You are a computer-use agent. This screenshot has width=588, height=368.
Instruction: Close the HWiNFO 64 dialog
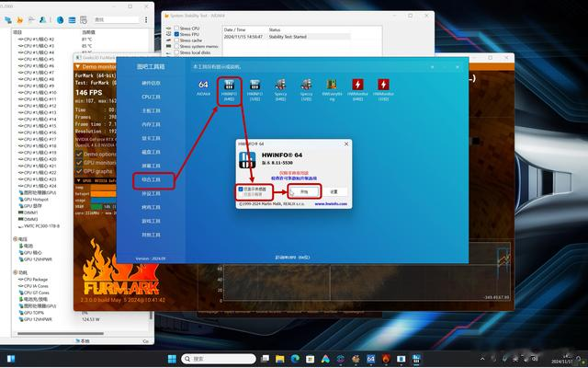click(x=346, y=144)
